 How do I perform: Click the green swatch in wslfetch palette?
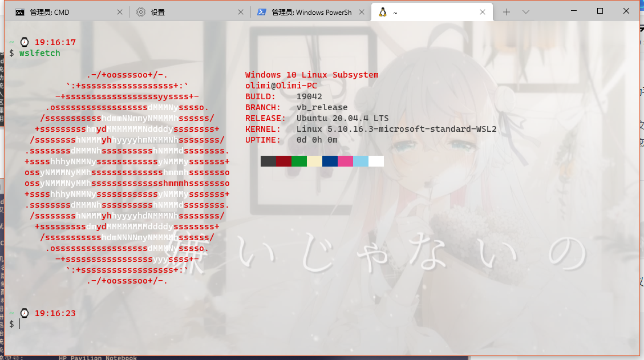(298, 161)
